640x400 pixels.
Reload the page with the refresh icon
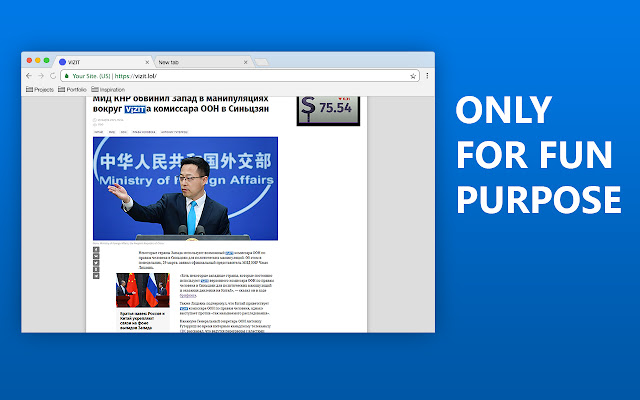pos(53,76)
